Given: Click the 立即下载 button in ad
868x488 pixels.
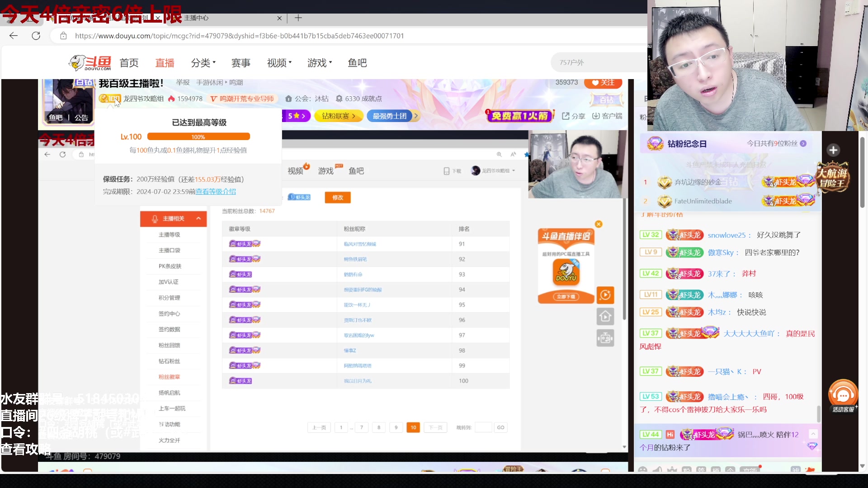Looking at the screenshot, I should click(566, 296).
